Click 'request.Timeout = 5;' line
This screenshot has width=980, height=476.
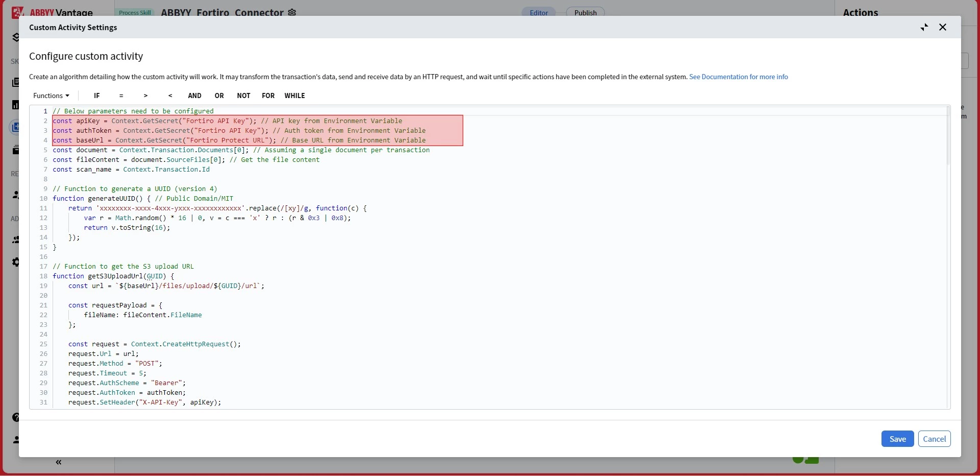(107, 373)
